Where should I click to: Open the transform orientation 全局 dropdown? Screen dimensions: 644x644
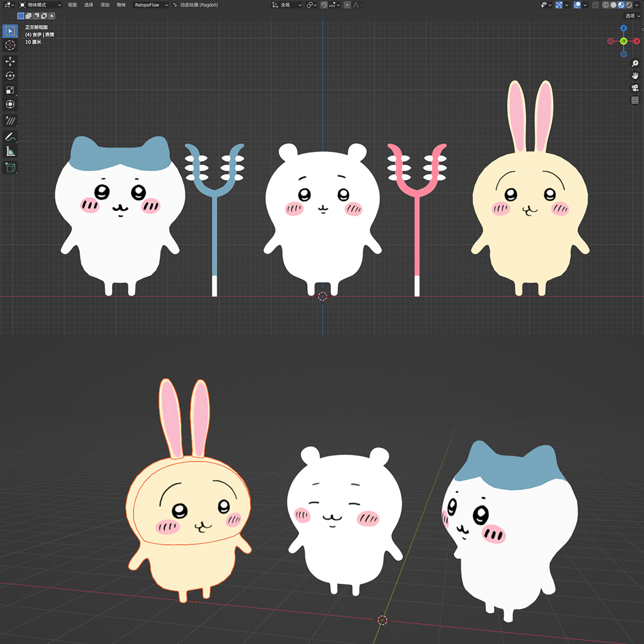click(287, 5)
